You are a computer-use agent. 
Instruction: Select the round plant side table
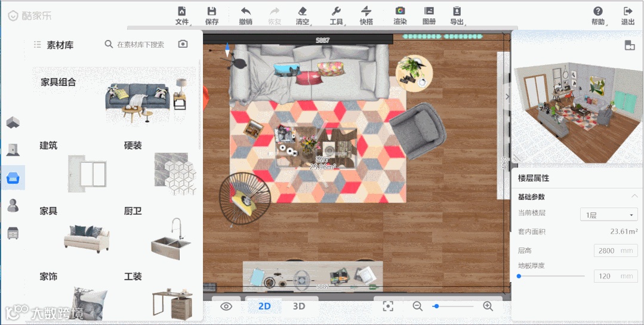(x=414, y=73)
